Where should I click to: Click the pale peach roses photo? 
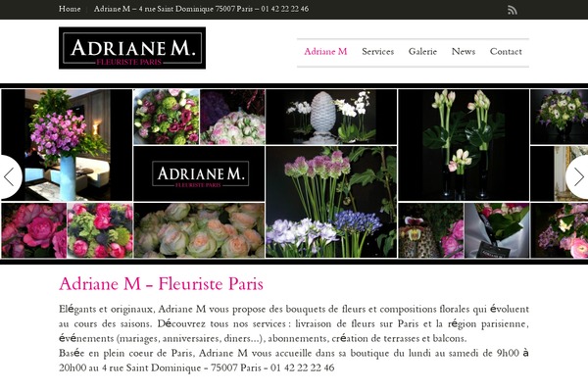[x=199, y=230]
